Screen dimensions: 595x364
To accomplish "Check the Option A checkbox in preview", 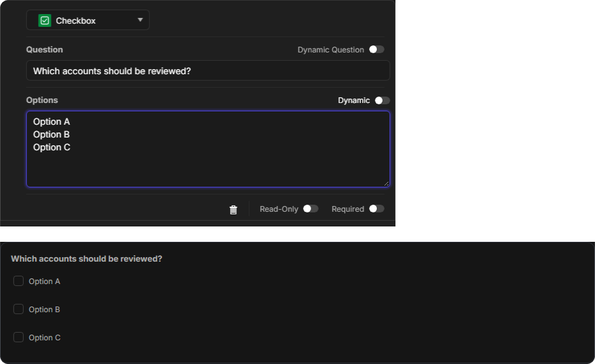I will pyautogui.click(x=19, y=281).
